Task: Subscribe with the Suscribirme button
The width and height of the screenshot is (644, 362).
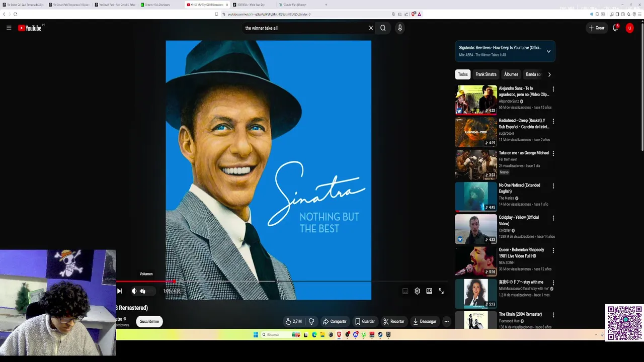Action: pyautogui.click(x=149, y=322)
